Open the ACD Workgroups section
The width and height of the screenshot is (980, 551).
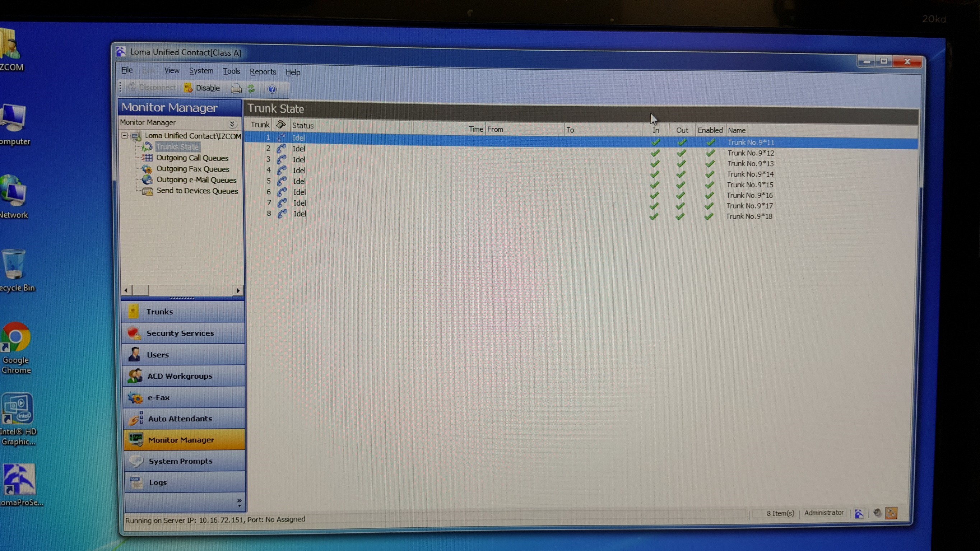tap(180, 376)
